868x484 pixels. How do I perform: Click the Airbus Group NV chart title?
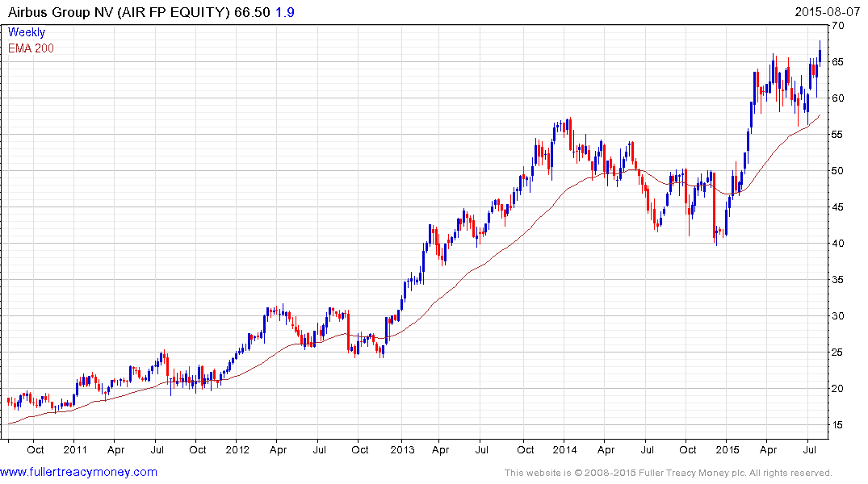tap(119, 12)
